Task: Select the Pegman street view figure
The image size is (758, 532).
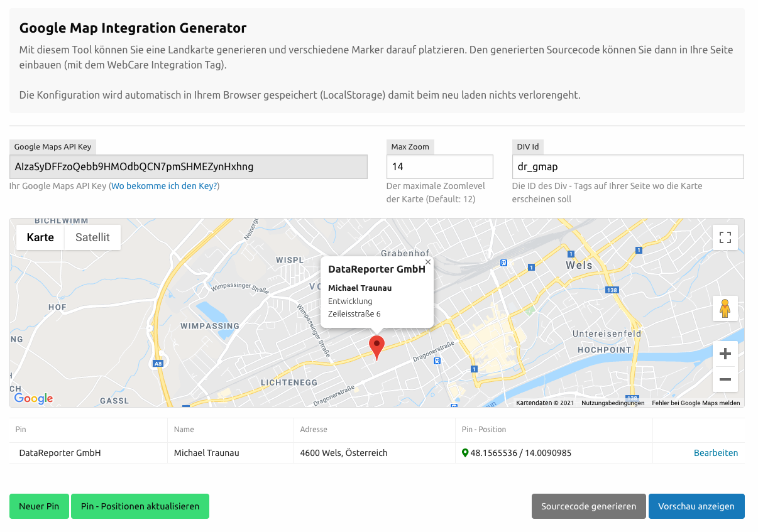Action: click(725, 308)
